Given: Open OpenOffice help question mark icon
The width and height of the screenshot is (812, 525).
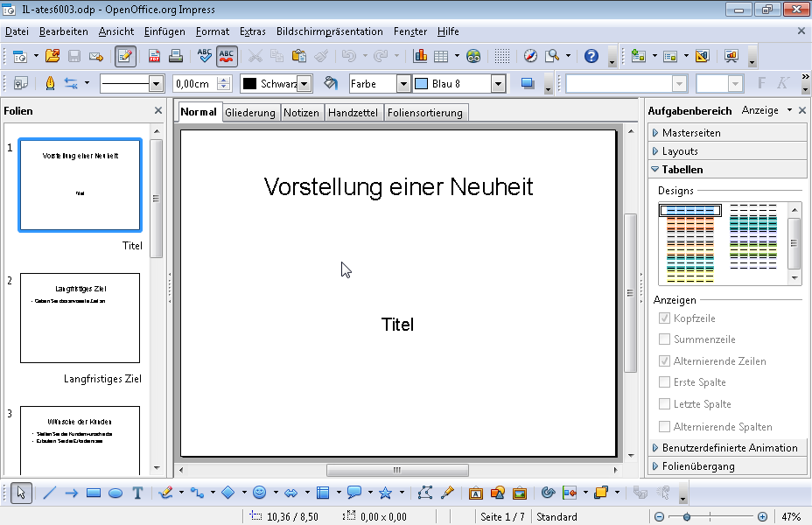Looking at the screenshot, I should tap(591, 56).
